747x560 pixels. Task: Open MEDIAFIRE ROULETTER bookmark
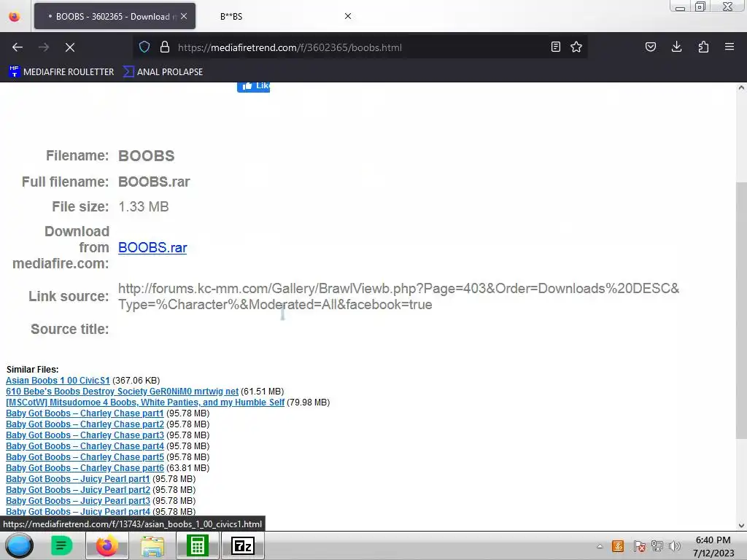point(61,72)
